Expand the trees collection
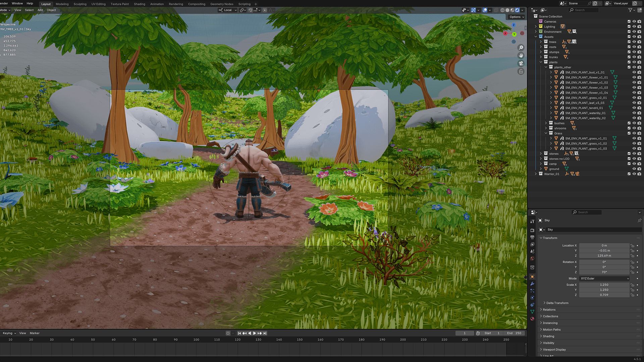 pos(541,42)
